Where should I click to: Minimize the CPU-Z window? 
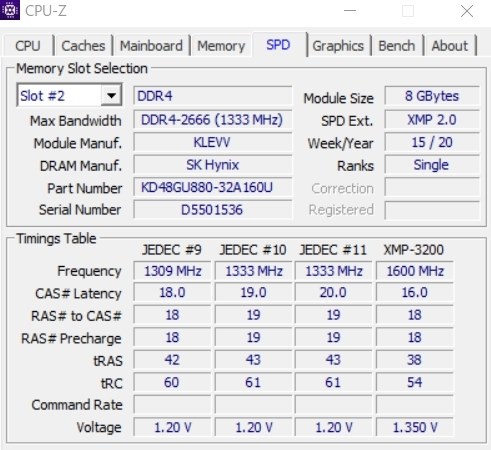tap(350, 11)
